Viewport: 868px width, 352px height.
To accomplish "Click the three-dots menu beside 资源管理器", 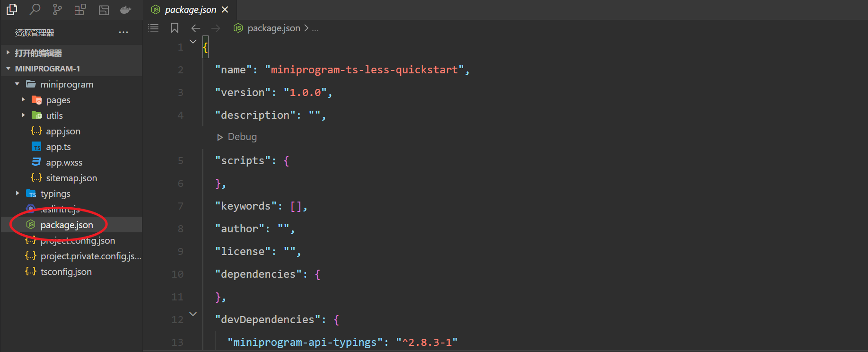I will [123, 32].
